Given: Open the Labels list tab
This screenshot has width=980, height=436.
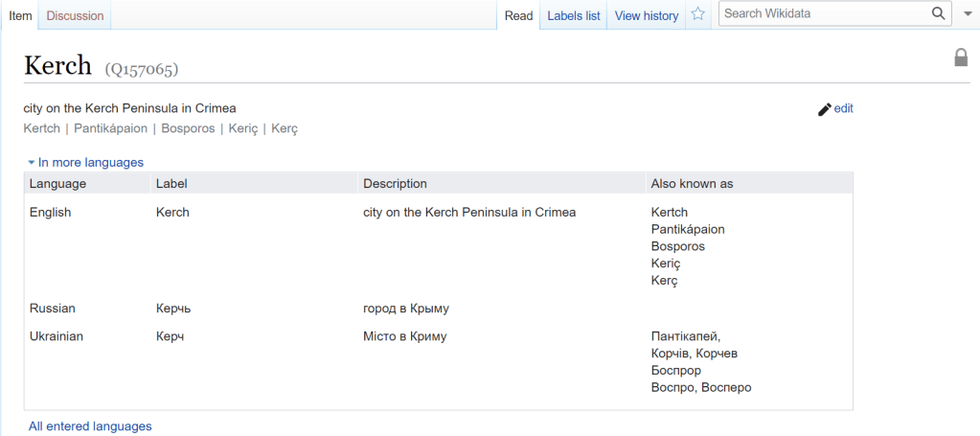Looking at the screenshot, I should (x=573, y=15).
